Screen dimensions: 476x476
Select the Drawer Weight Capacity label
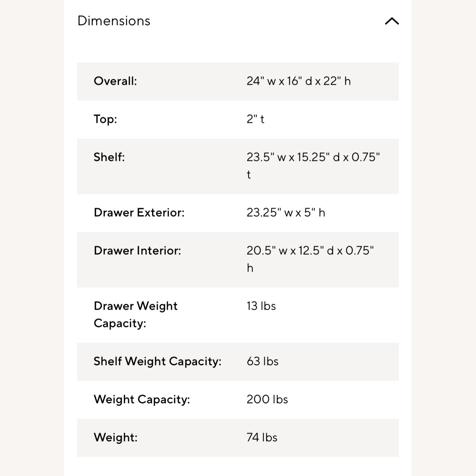pos(136,314)
